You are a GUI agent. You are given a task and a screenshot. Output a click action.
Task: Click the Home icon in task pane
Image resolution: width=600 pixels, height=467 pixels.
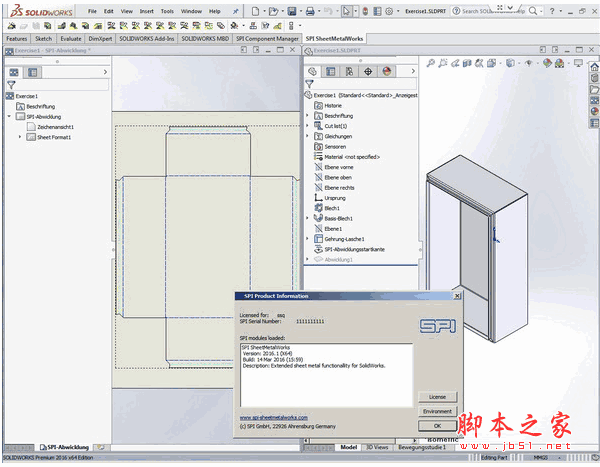pos(594,67)
